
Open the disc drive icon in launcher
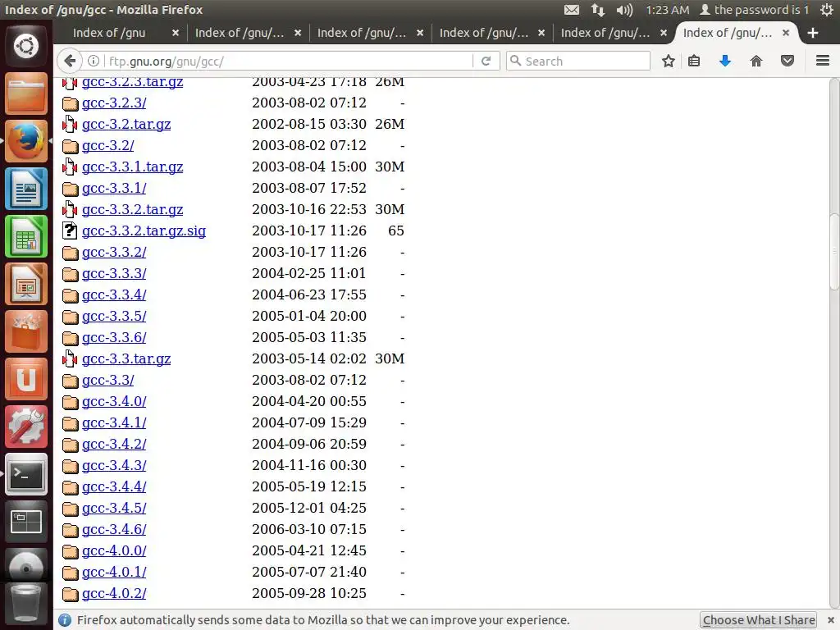[25, 565]
